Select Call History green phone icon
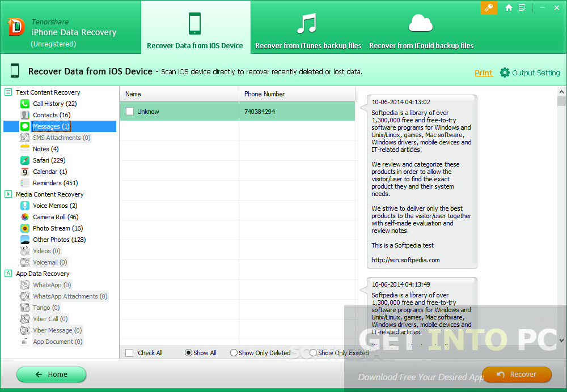The width and height of the screenshot is (567, 392). (25, 104)
